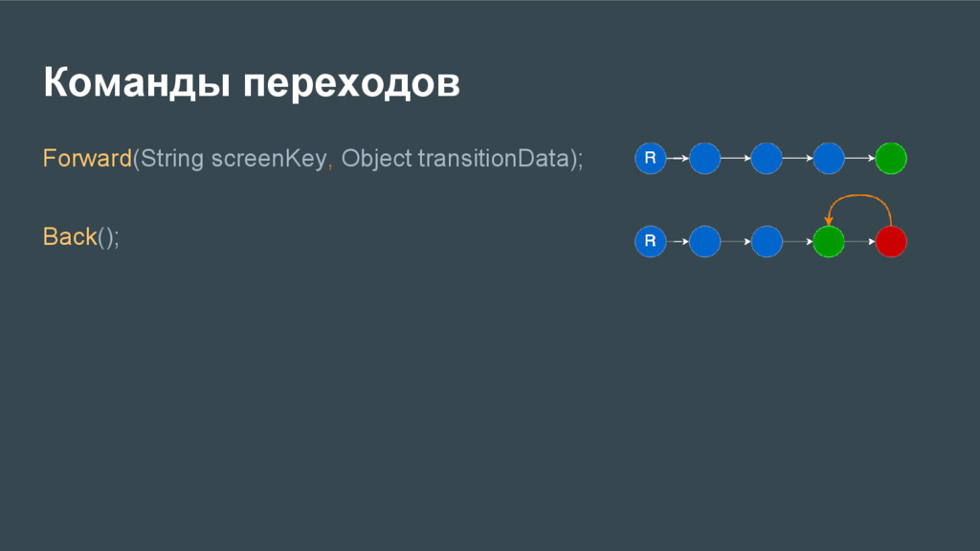Select the red node in Back diagram
This screenshot has height=551, width=980.
click(x=891, y=241)
